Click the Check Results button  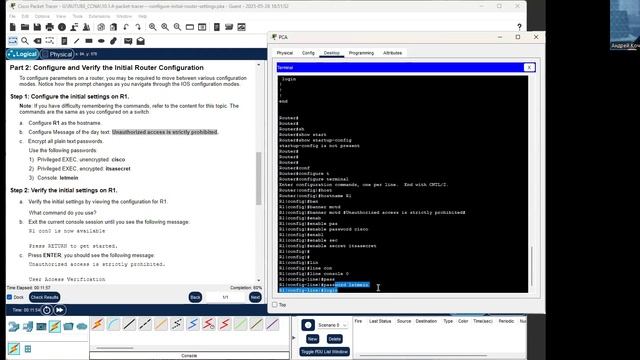(44, 297)
